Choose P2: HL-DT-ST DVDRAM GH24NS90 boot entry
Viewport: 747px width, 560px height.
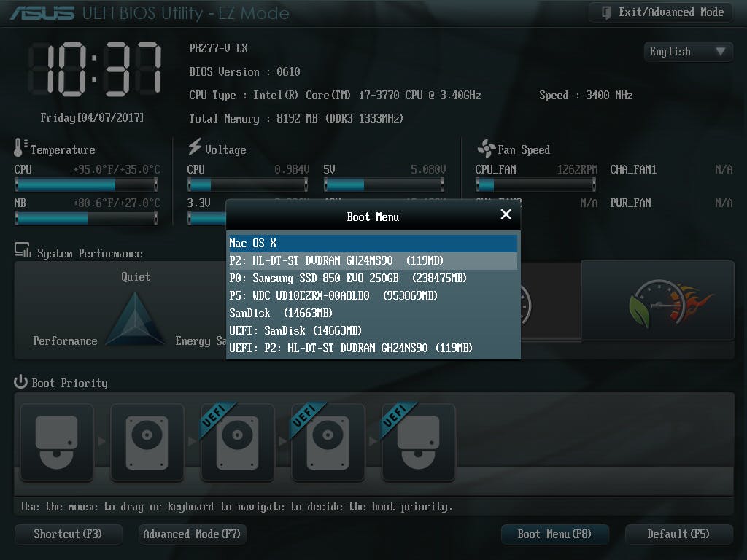[373, 261]
